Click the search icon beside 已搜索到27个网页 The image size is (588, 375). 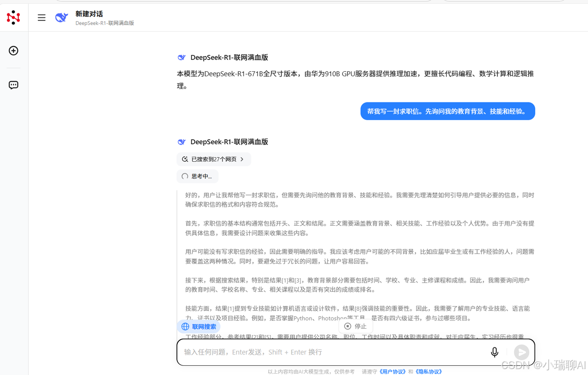point(185,159)
